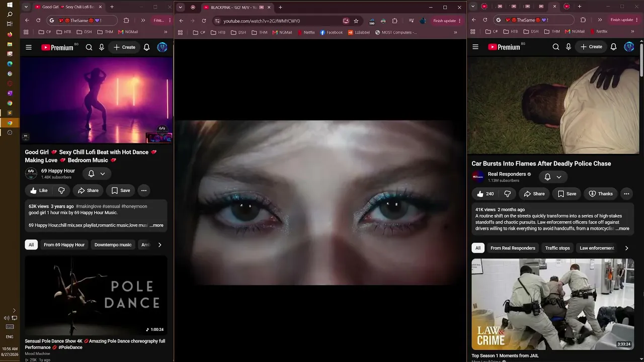
Task: Open tab search dropdown in middle window
Action: 180,7
